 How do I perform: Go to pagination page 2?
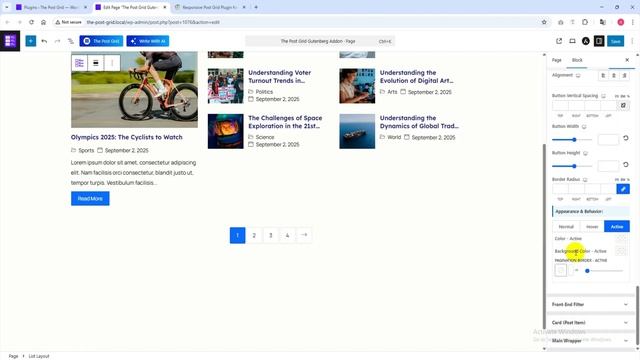tap(254, 235)
